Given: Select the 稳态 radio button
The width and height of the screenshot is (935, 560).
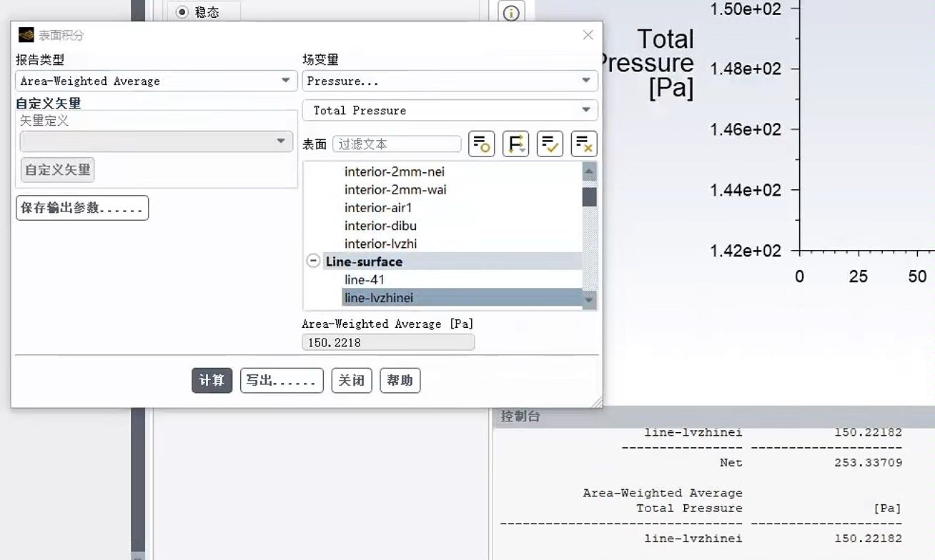Looking at the screenshot, I should [182, 12].
